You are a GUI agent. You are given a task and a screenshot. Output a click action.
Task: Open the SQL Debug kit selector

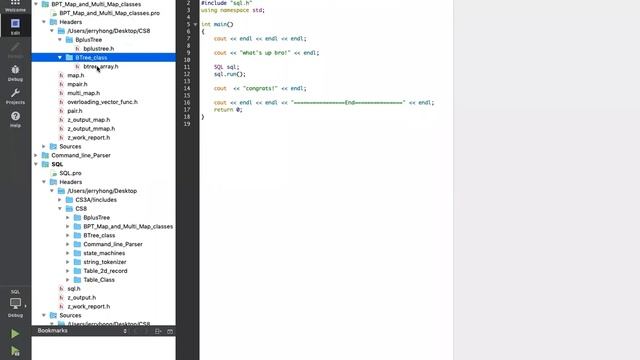point(15,304)
